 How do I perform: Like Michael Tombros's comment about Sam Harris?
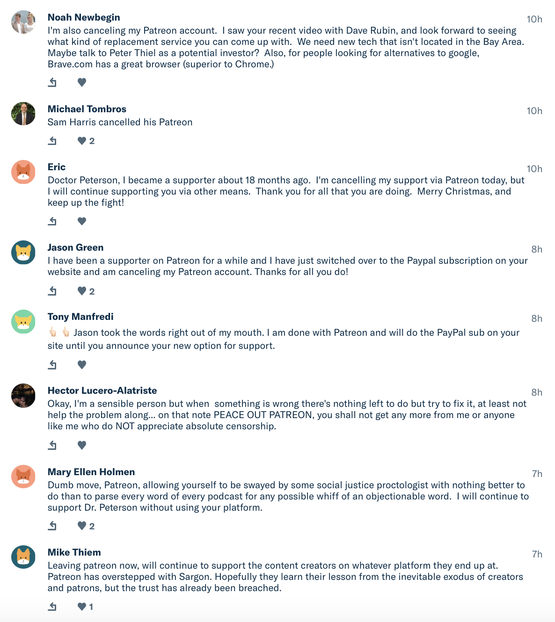(x=82, y=141)
